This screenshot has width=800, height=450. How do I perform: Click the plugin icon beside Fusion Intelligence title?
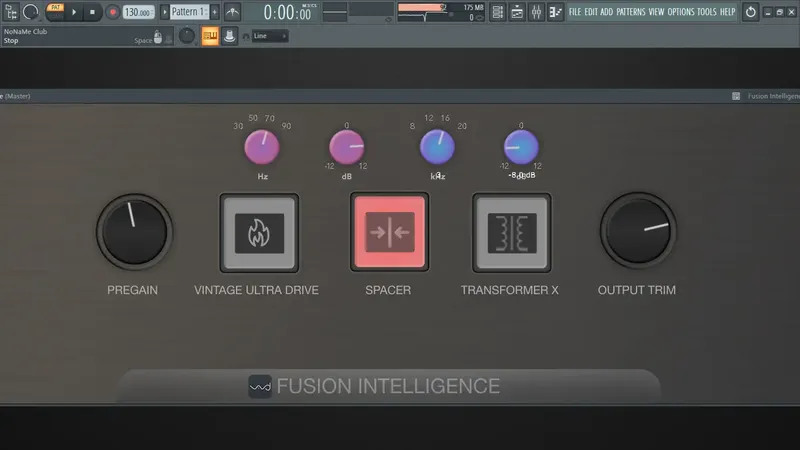pos(736,96)
